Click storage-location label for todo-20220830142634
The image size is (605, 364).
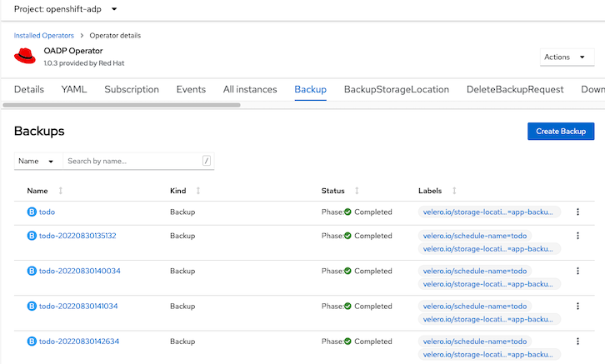point(489,354)
